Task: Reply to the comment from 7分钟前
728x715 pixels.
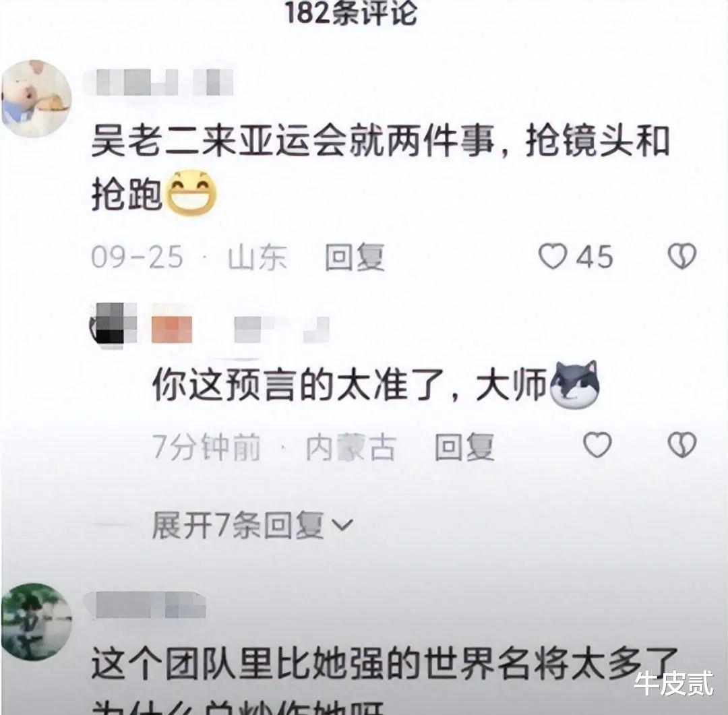Action: click(464, 447)
